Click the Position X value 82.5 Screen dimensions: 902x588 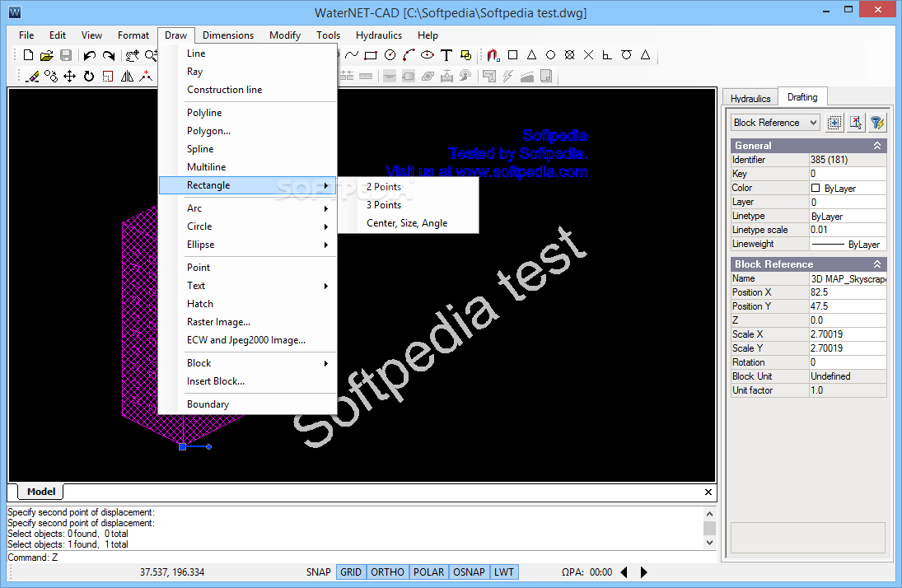848,292
